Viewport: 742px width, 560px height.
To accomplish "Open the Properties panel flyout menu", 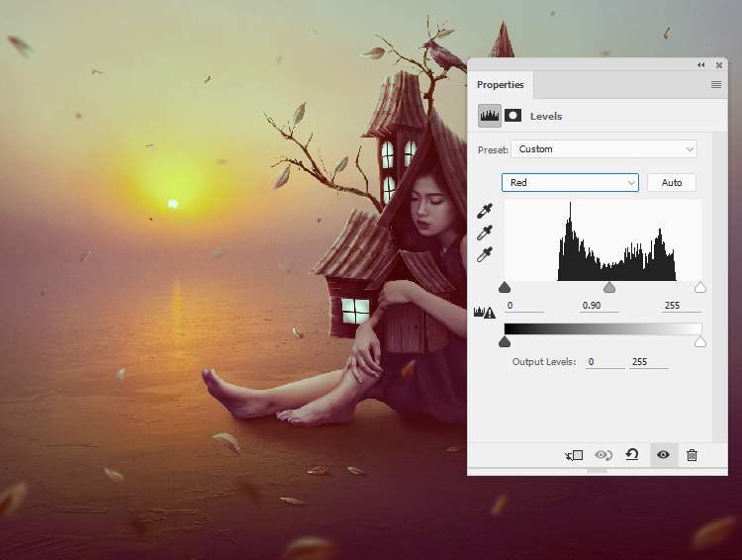I will pyautogui.click(x=716, y=85).
